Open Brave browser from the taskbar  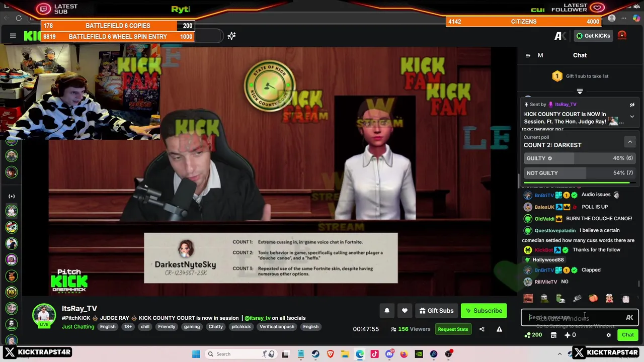coord(330,354)
